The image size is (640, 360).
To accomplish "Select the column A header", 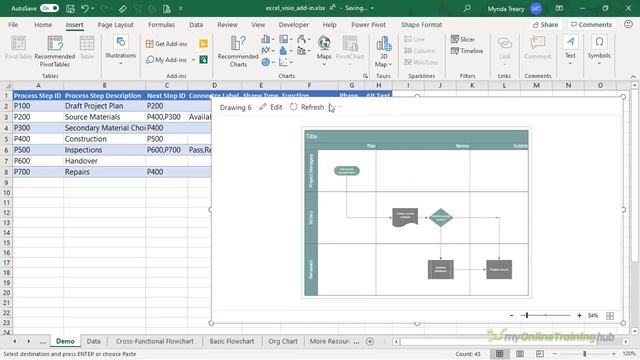I will point(38,85).
